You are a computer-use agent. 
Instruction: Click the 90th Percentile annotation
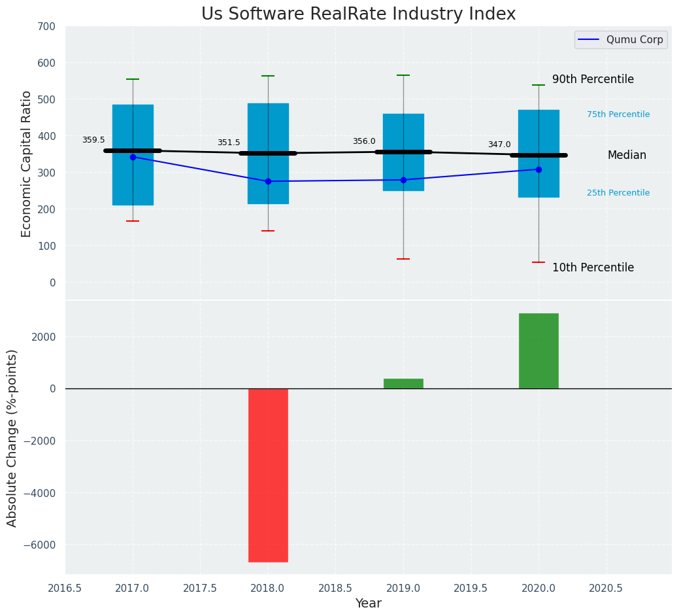[593, 80]
